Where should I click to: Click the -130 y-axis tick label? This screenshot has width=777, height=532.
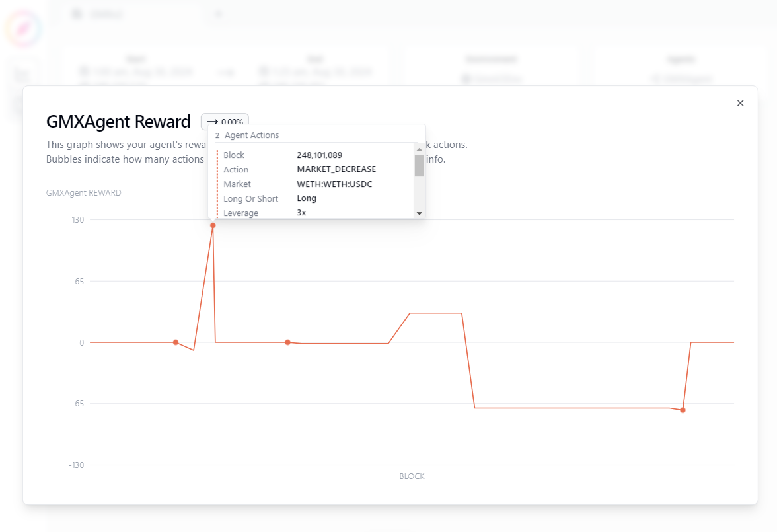pyautogui.click(x=77, y=465)
